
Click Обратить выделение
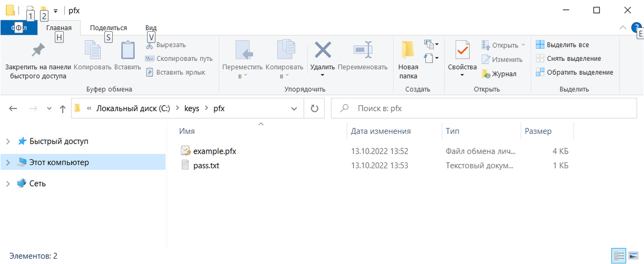point(574,72)
